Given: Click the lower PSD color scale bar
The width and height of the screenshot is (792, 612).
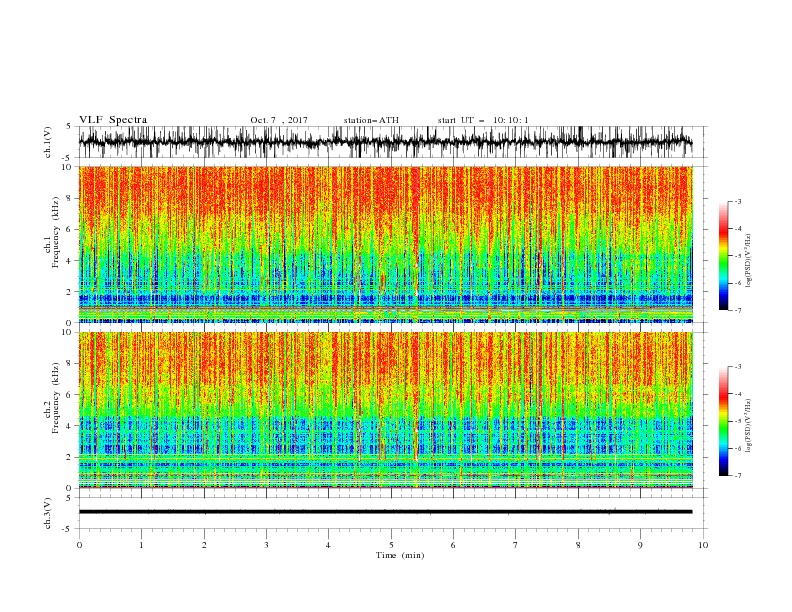Looking at the screenshot, I should click(723, 421).
